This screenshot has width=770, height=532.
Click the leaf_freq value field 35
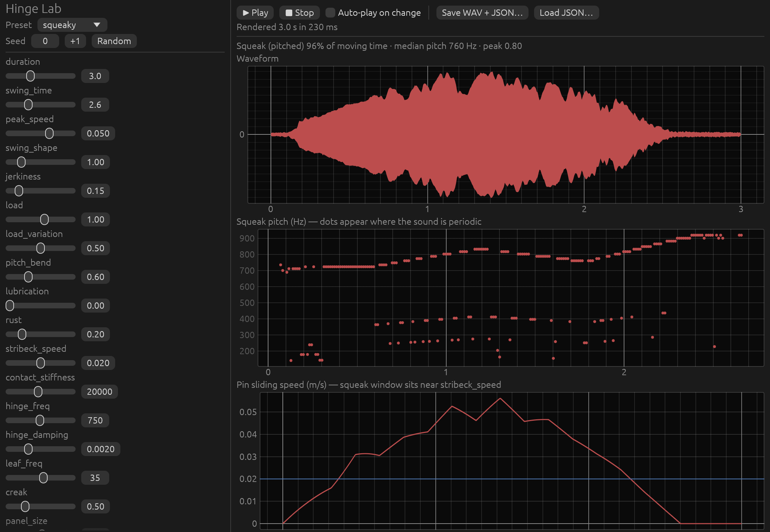95,478
